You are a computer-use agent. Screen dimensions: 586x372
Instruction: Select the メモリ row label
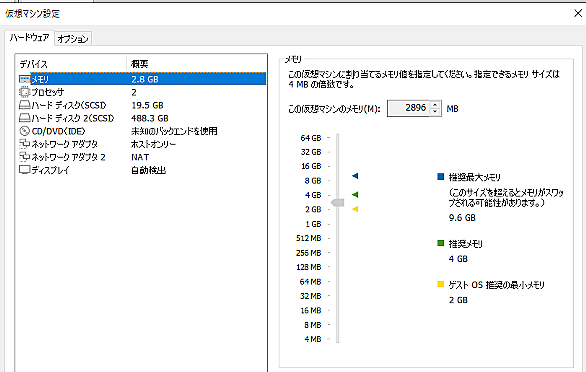(40, 79)
